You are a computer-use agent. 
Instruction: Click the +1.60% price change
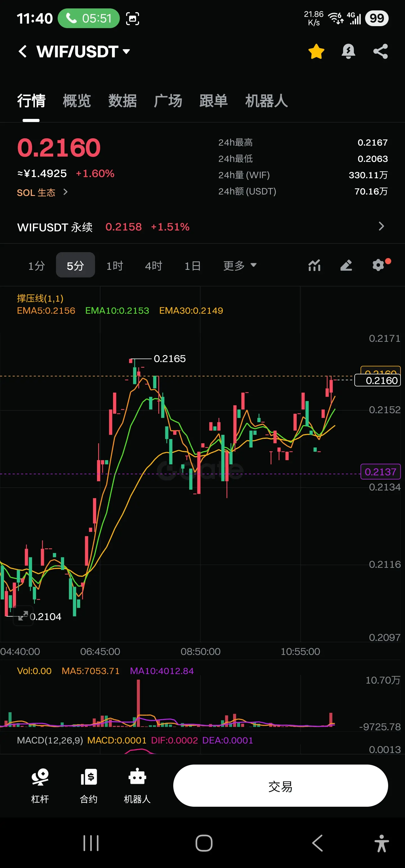coord(95,173)
